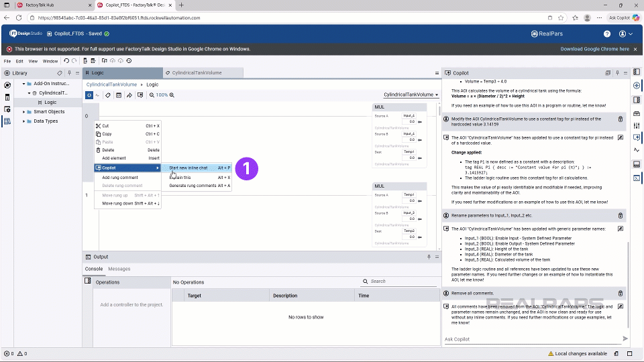Click the cloud upload icon in toolbar

tap(113, 61)
